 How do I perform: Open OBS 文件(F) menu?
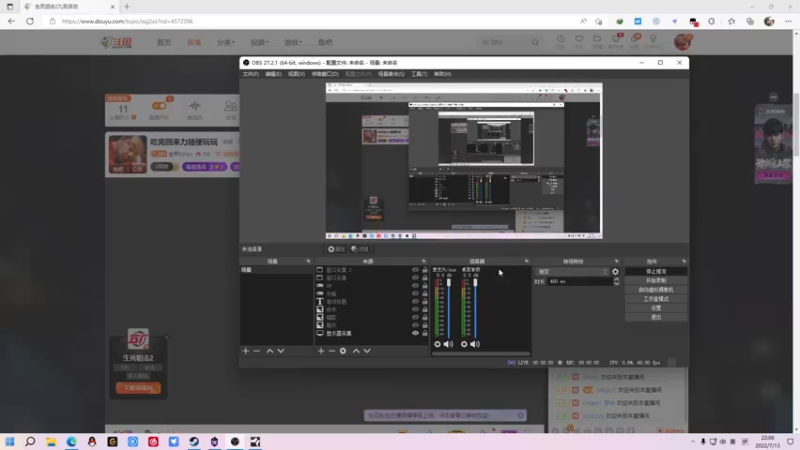[x=251, y=74]
